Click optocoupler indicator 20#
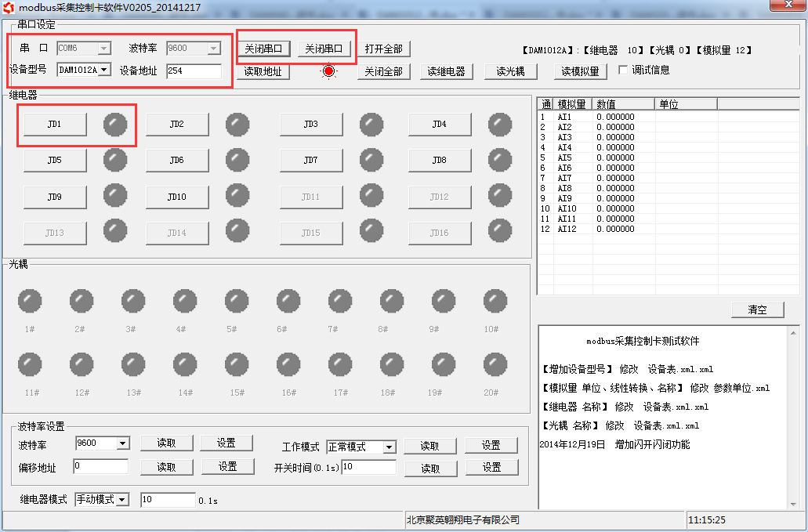 coord(495,364)
